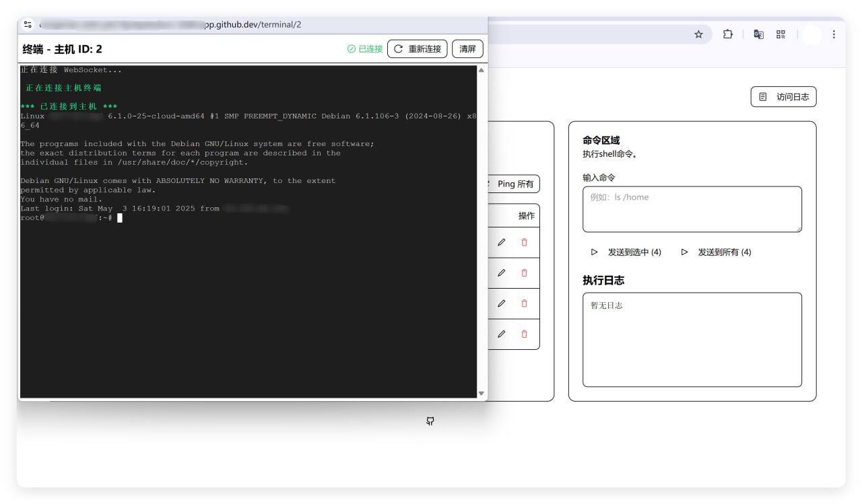Click the terminal scrollbar down arrow
The image size is (862, 504).
(482, 394)
